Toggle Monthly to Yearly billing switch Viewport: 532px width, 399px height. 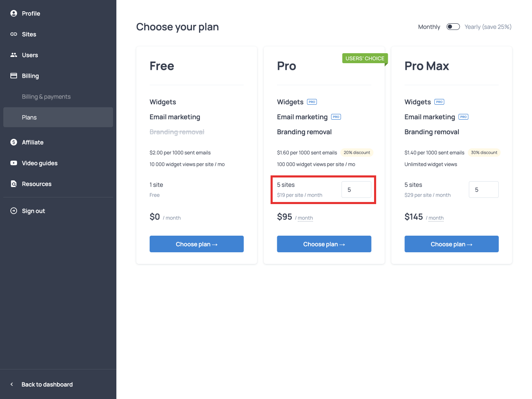[x=453, y=27]
